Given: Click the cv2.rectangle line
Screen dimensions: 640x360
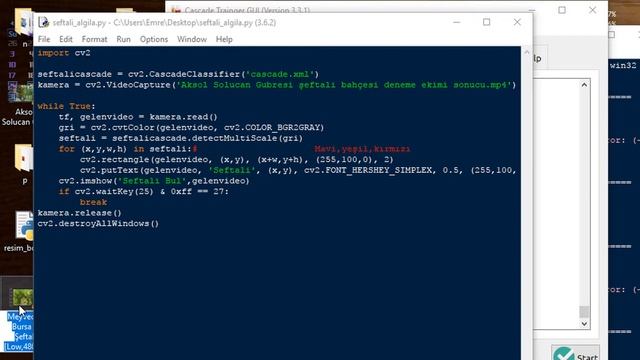Looking at the screenshot, I should (237, 160).
